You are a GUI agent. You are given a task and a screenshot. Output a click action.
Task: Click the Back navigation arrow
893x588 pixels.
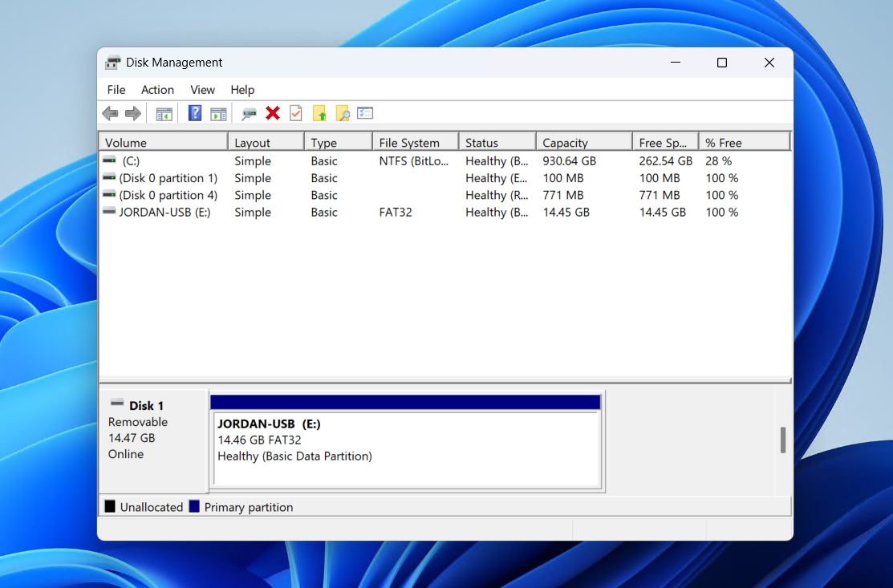click(x=110, y=112)
